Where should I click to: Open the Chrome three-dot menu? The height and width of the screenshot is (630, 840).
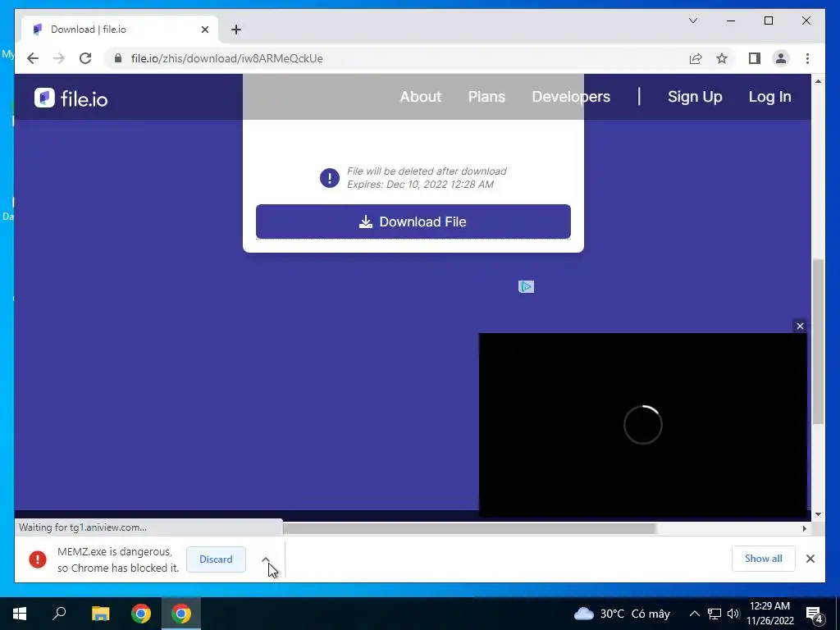(807, 58)
